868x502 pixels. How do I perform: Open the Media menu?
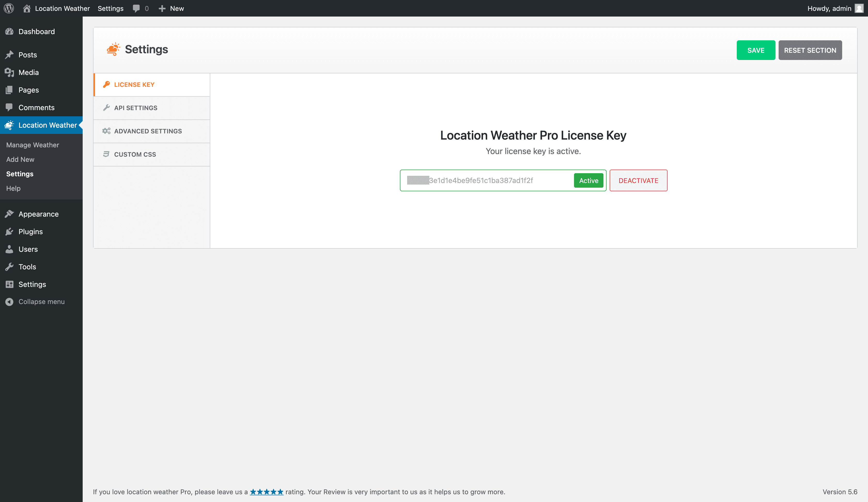click(x=29, y=72)
